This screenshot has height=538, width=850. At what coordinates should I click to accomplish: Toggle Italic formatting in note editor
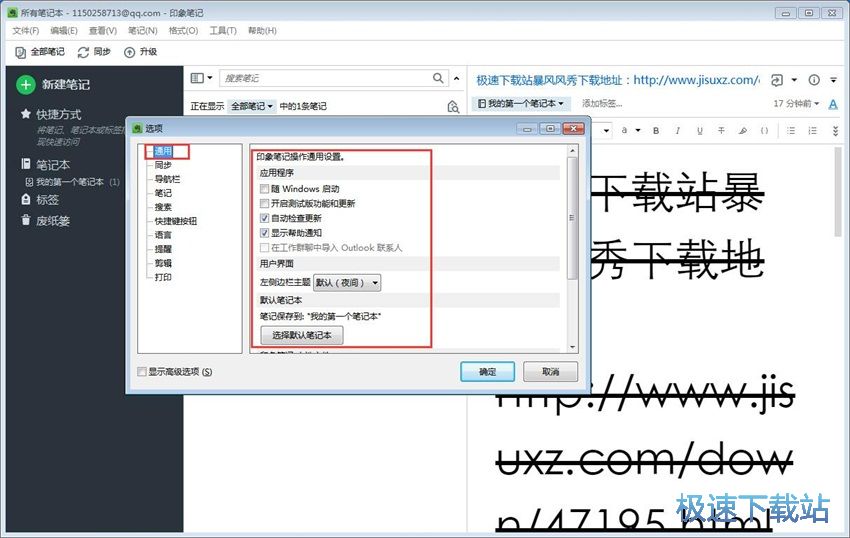[x=678, y=131]
